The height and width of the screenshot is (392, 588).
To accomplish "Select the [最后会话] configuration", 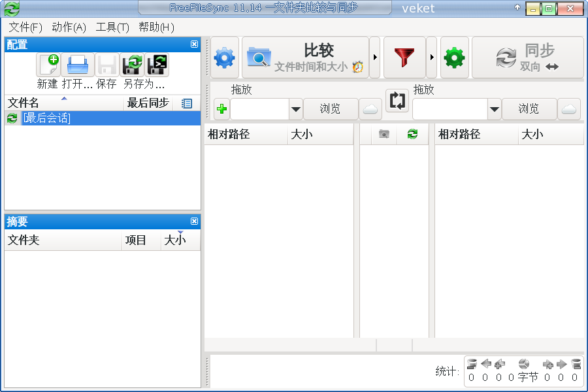I will tap(103, 118).
